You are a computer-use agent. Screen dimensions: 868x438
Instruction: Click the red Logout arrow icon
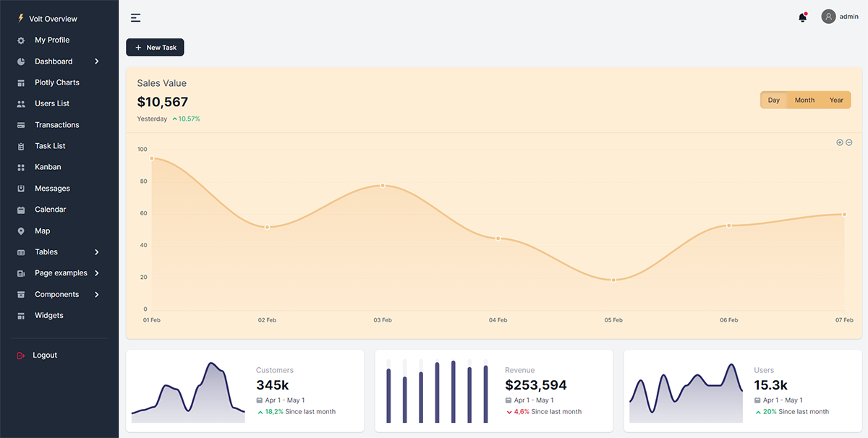(20, 356)
